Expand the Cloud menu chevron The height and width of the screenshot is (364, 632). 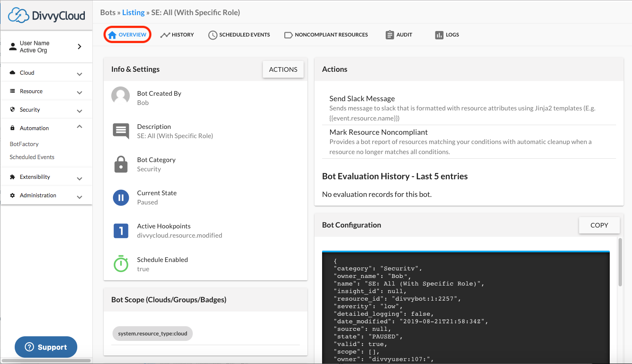pos(79,74)
